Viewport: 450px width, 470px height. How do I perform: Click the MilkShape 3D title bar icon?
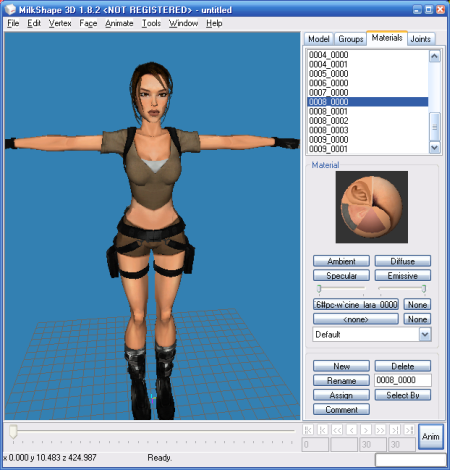[x=10, y=10]
